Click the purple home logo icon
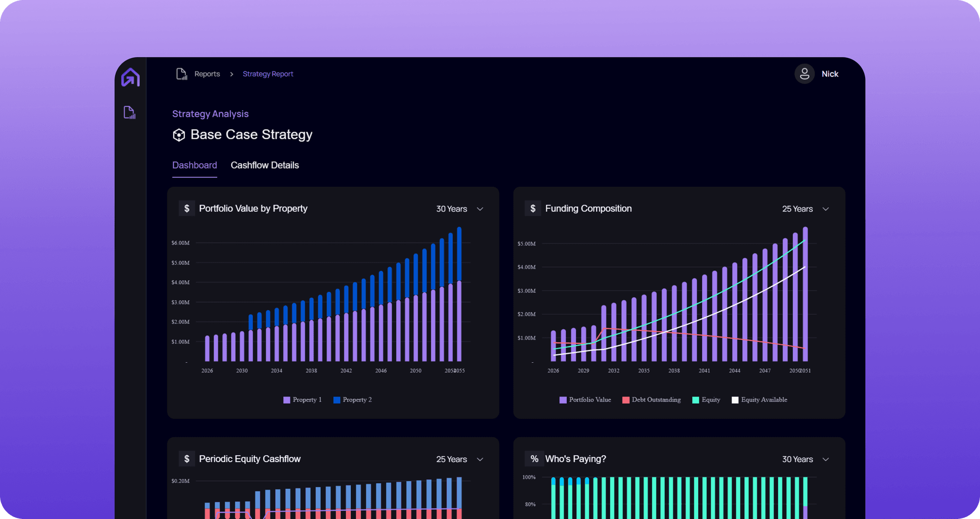Viewport: 980px width, 519px height. coord(130,78)
